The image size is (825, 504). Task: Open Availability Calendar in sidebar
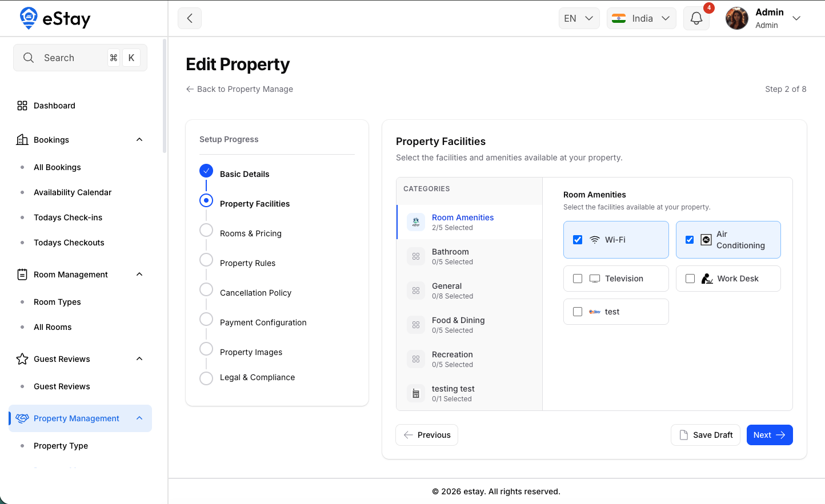pos(73,192)
